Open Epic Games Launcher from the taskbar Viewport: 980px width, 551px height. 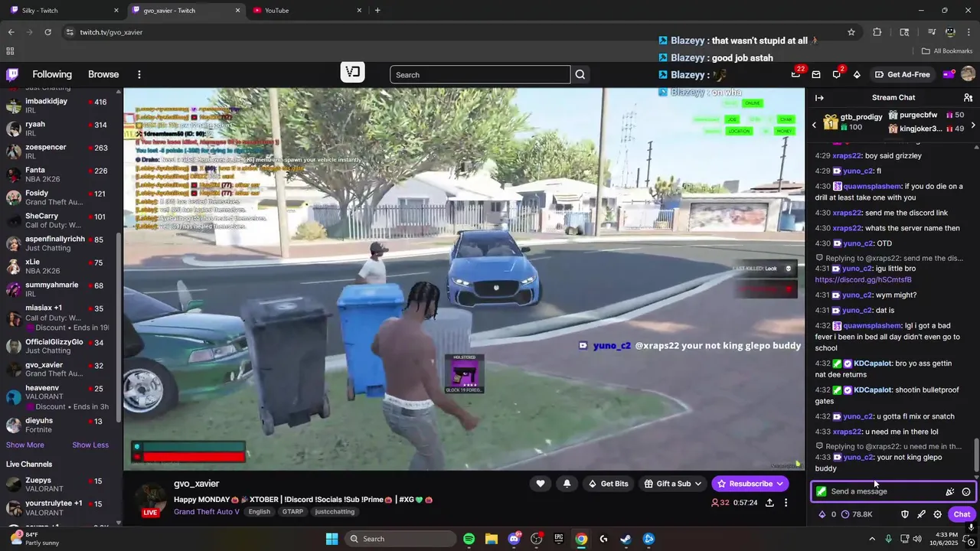(x=558, y=539)
